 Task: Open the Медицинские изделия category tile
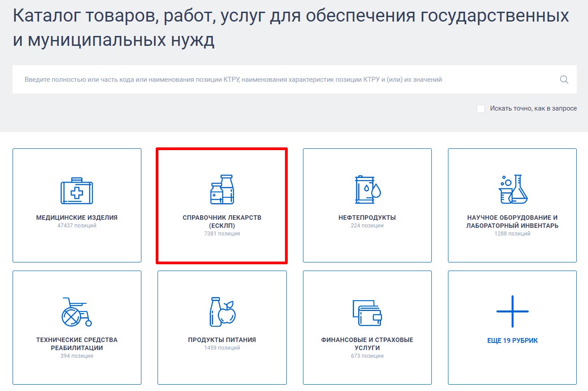point(77,205)
